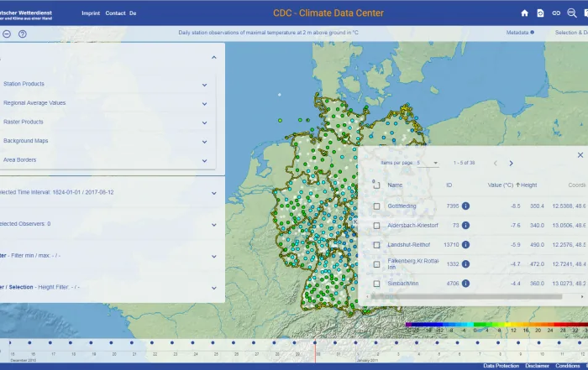Click the chain link share icon
The height and width of the screenshot is (370, 588).
point(556,13)
